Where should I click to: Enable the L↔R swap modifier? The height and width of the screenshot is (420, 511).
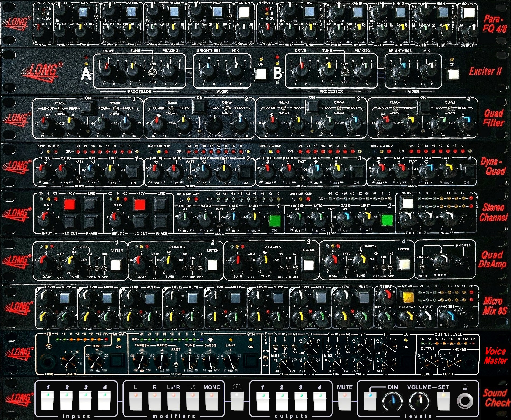coord(174,400)
